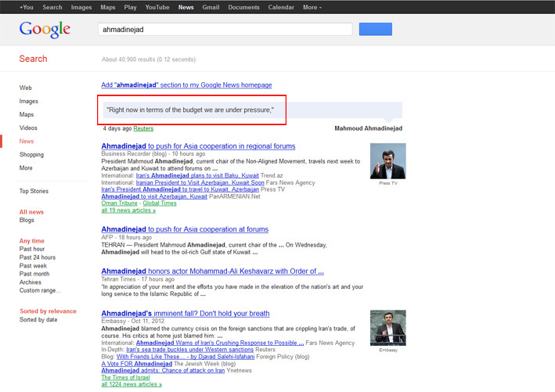555x392 pixels.
Task: Open Play in top navigation bar
Action: coord(130,7)
